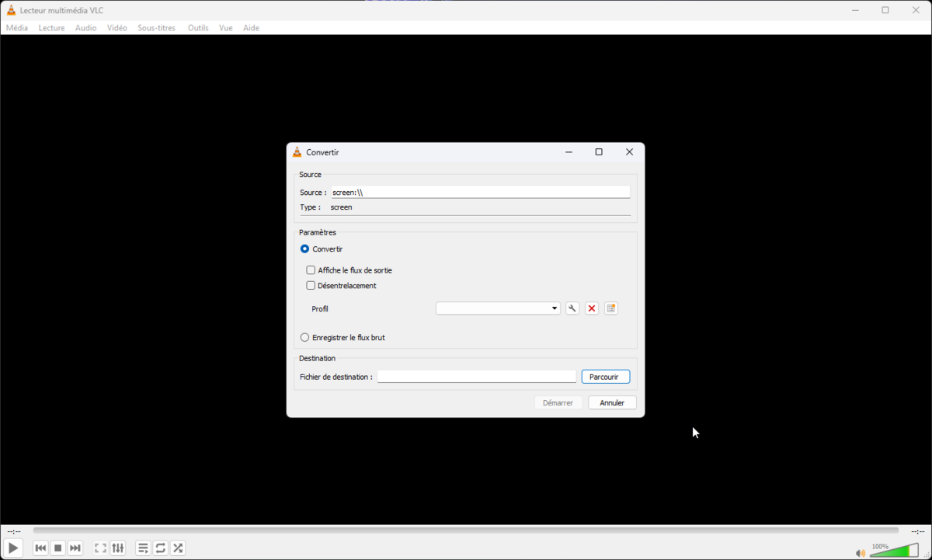Open the Aide menu
The height and width of the screenshot is (560, 932).
(x=251, y=28)
